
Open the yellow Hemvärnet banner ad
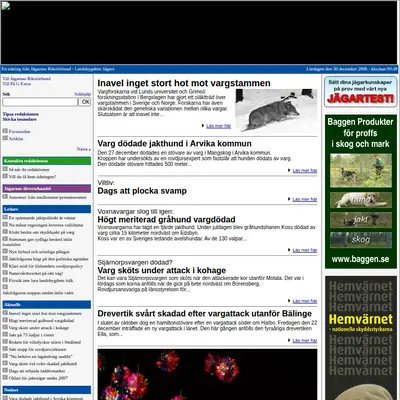tap(361, 338)
